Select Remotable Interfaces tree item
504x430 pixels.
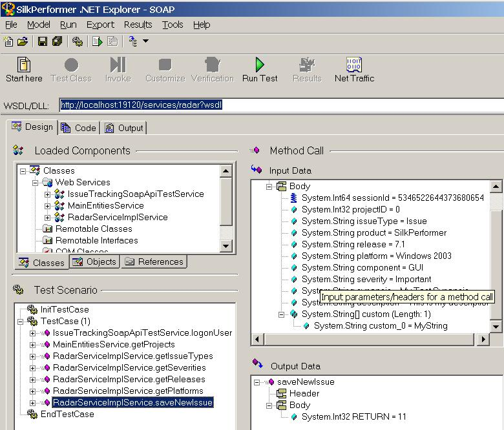pyautogui.click(x=97, y=241)
